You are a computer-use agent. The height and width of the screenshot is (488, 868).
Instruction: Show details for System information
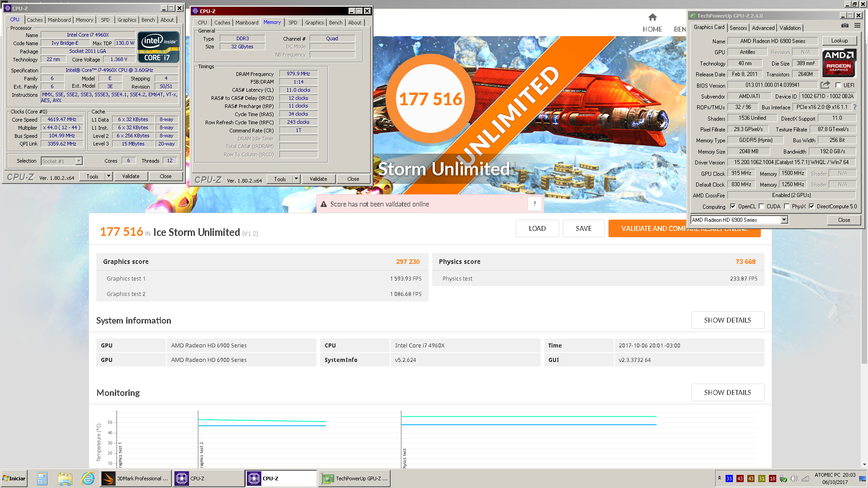727,320
